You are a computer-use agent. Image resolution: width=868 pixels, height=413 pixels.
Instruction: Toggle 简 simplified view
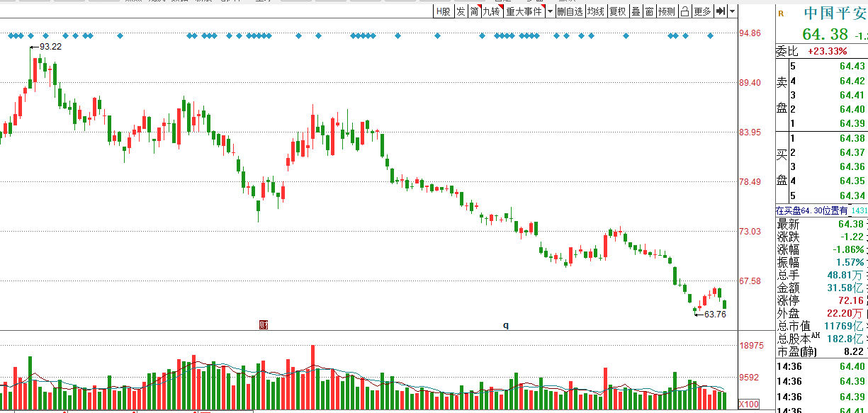[x=474, y=11]
